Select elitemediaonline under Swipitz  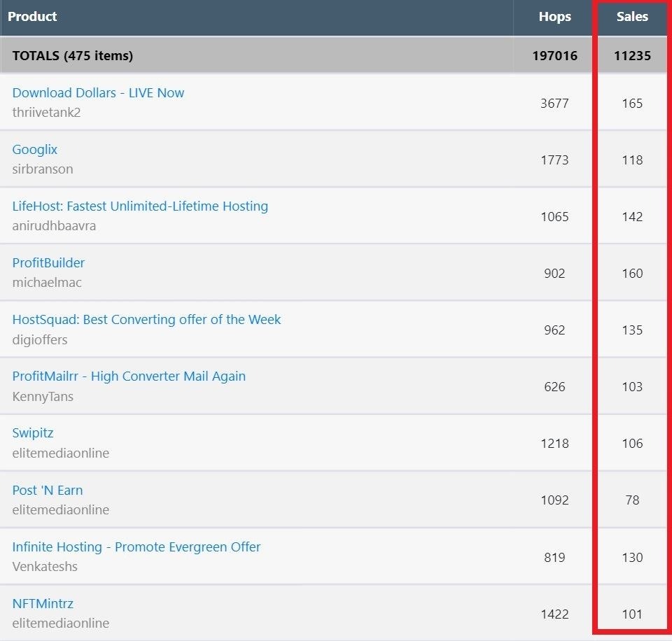pos(60,453)
